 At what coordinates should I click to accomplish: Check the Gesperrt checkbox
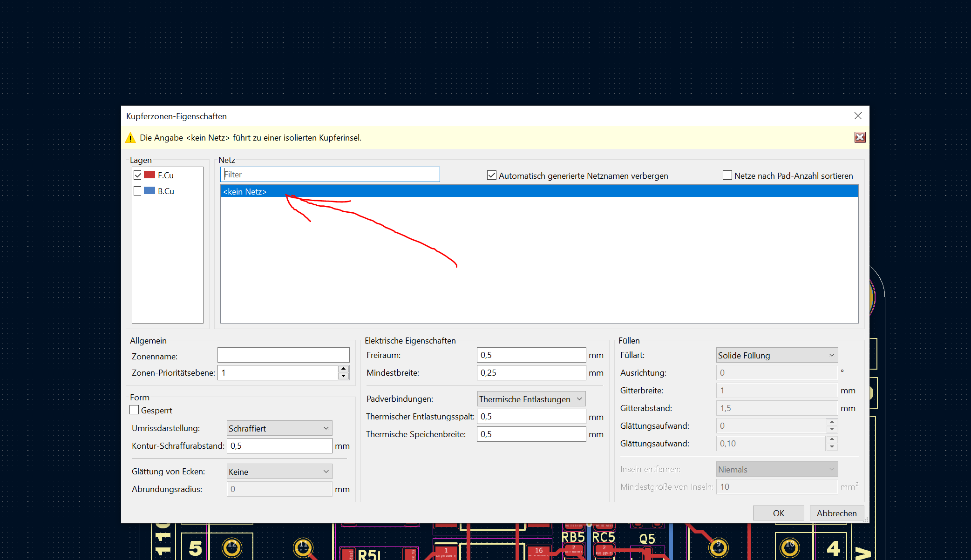coord(134,410)
